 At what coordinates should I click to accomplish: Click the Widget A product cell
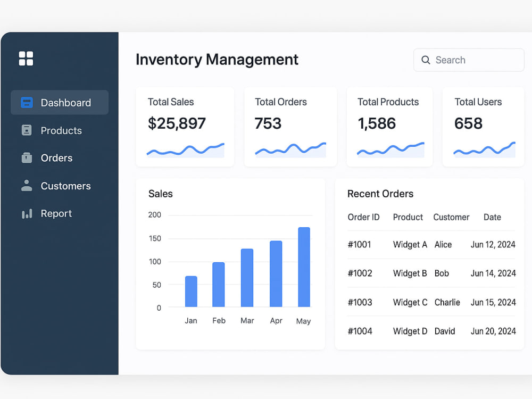[410, 245]
